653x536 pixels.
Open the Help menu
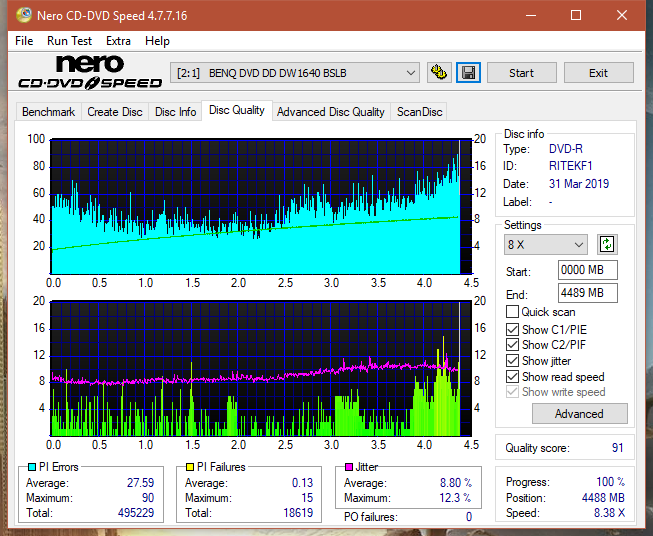(157, 41)
